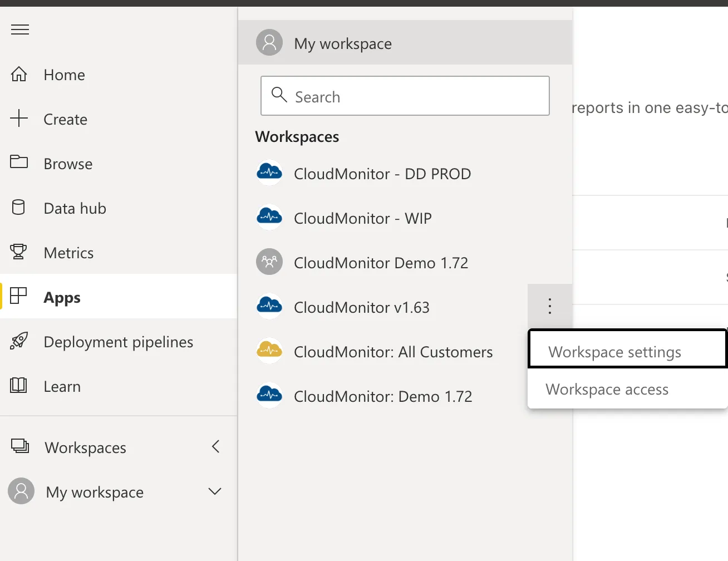Open Deployment pipelines in navigation
Image resolution: width=728 pixels, height=561 pixels.
pos(119,342)
